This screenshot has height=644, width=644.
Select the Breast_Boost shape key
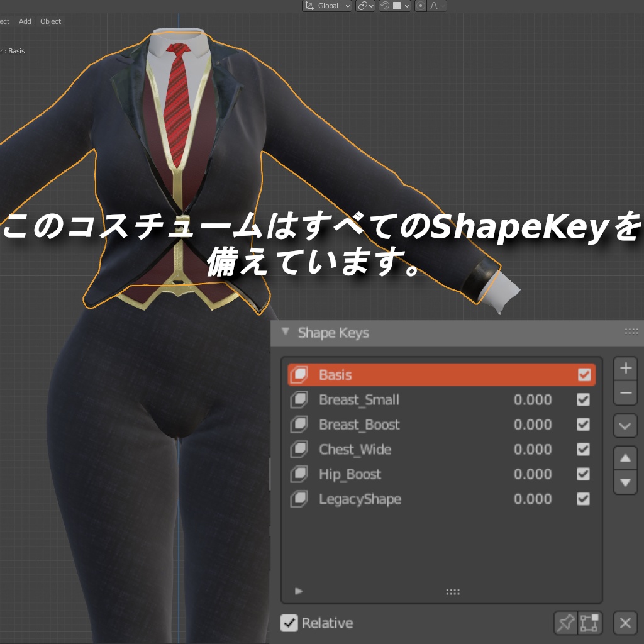(441, 425)
